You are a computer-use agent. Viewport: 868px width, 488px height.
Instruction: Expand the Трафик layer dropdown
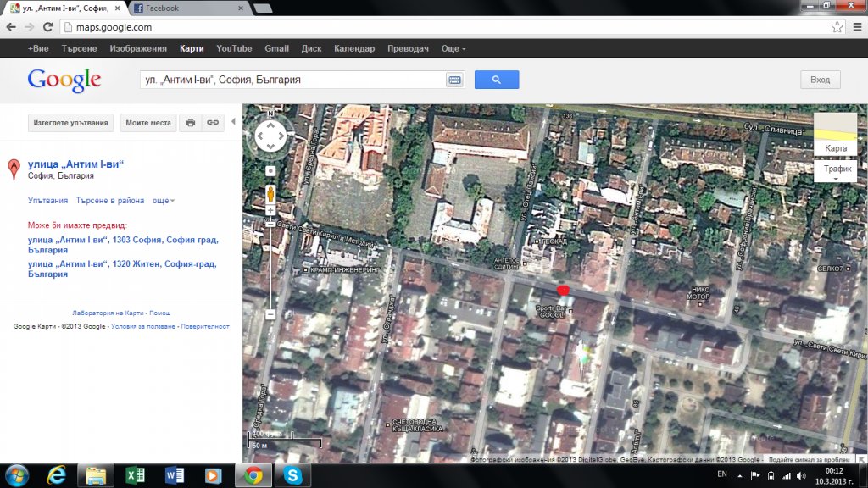click(837, 170)
